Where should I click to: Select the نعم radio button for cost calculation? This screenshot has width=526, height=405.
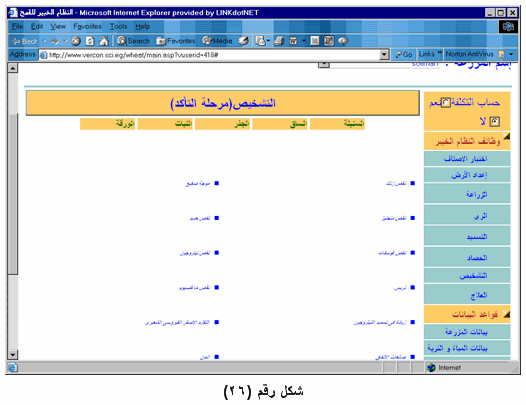pos(446,102)
